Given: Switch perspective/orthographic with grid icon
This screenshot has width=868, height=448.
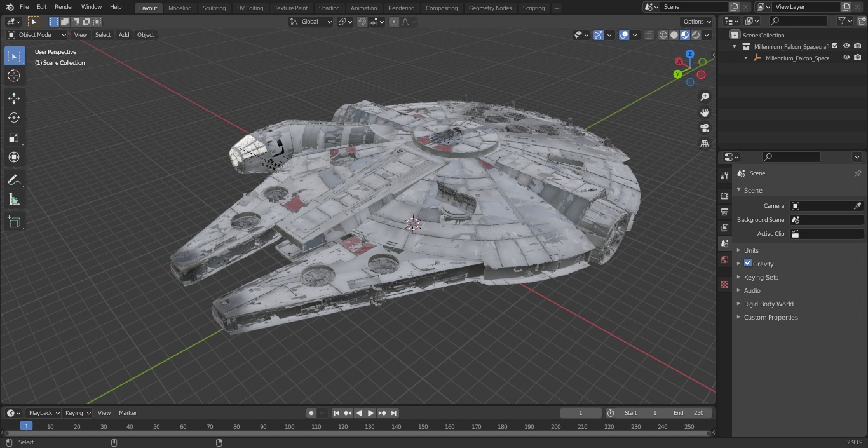Looking at the screenshot, I should point(704,144).
